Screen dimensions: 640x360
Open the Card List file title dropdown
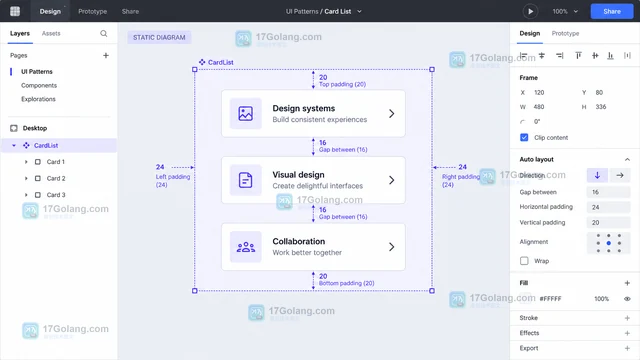[x=360, y=11]
